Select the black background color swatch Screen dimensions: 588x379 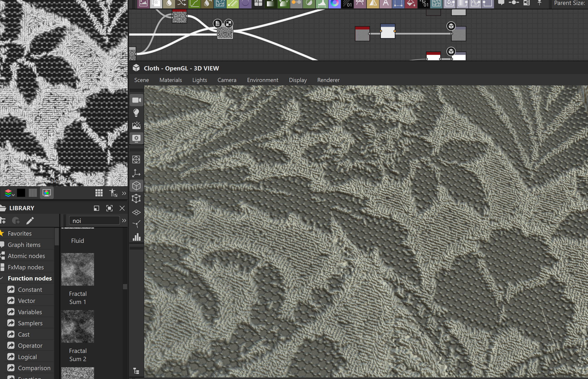(21, 193)
